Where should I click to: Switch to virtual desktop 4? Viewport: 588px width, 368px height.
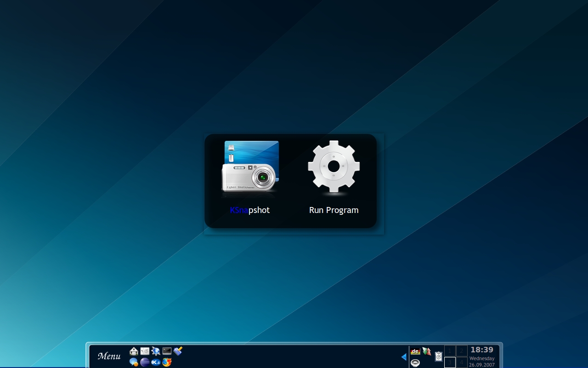tap(461, 362)
